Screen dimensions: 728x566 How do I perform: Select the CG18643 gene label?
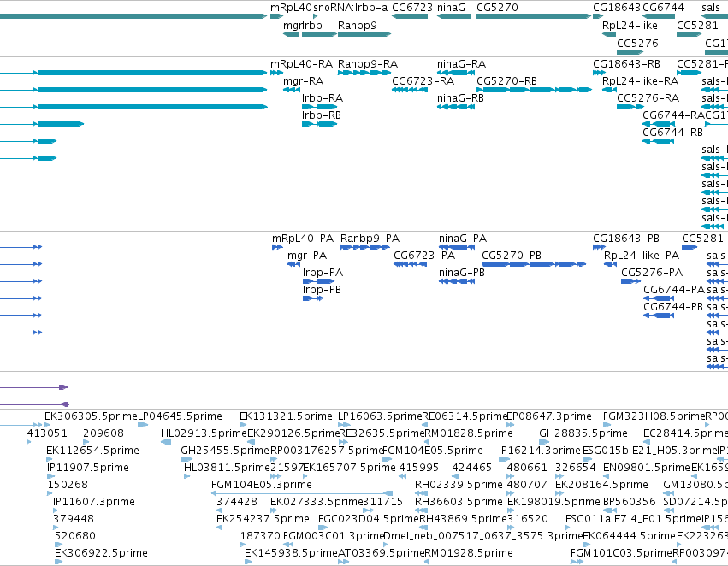pos(616,8)
